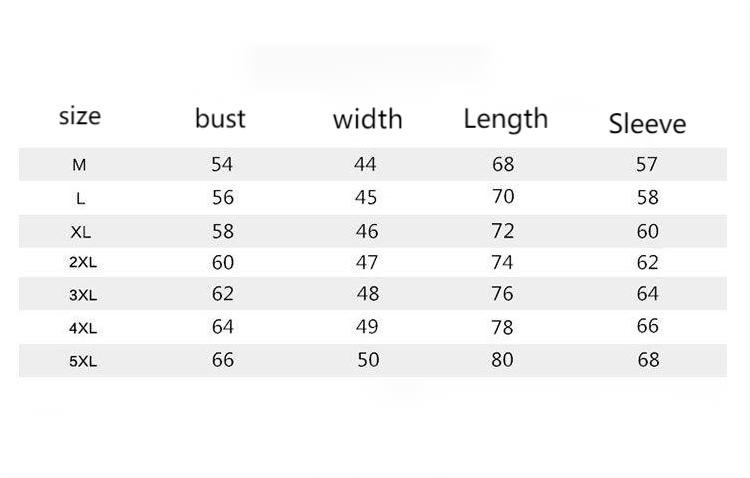Click sleeve value 68 in 5XL row
This screenshot has width=750, height=478.
(x=648, y=359)
